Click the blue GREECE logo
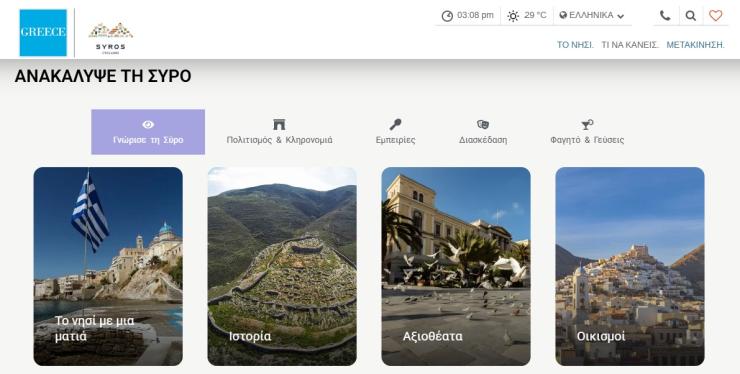Screen dimensions: 740x374 point(43,33)
